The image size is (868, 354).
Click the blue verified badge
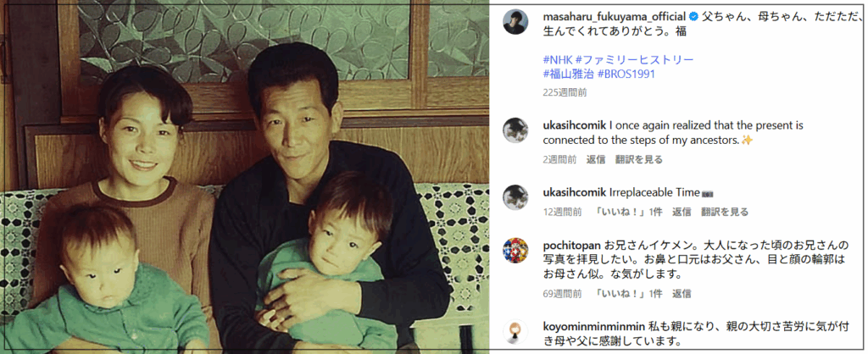point(693,16)
